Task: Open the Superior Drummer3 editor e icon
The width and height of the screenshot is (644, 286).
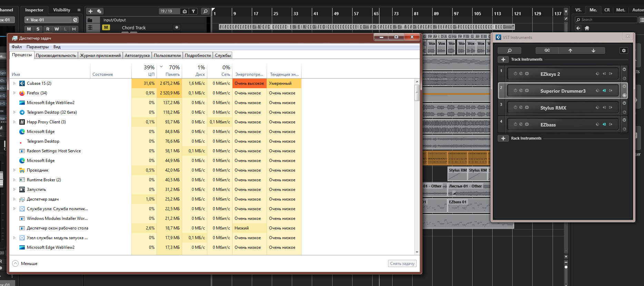Action: pos(521,91)
